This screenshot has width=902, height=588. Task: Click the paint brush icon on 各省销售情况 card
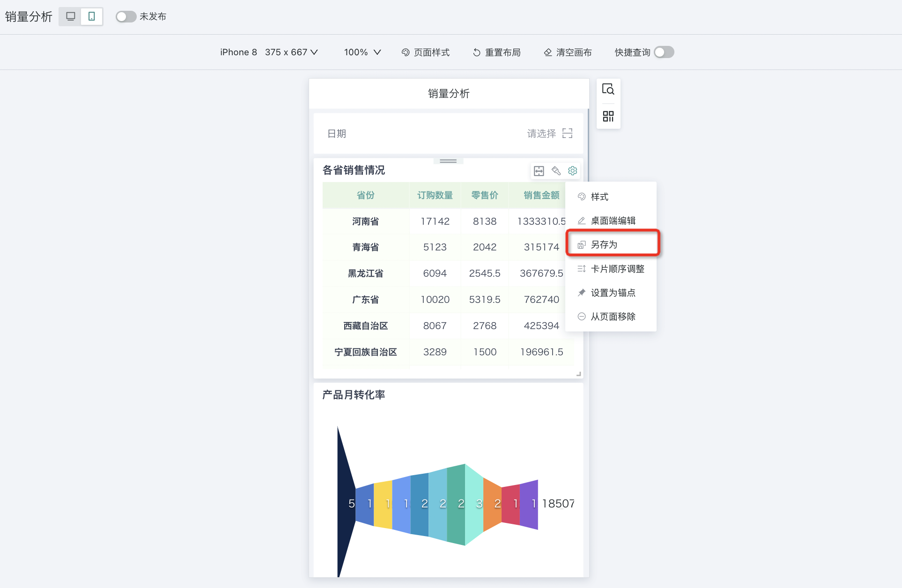(x=556, y=171)
